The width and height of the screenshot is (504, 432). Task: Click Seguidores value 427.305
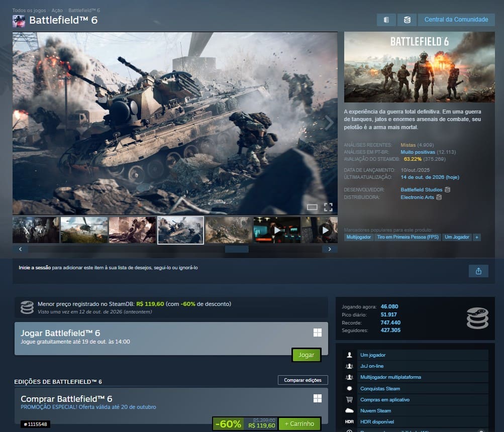click(390, 331)
